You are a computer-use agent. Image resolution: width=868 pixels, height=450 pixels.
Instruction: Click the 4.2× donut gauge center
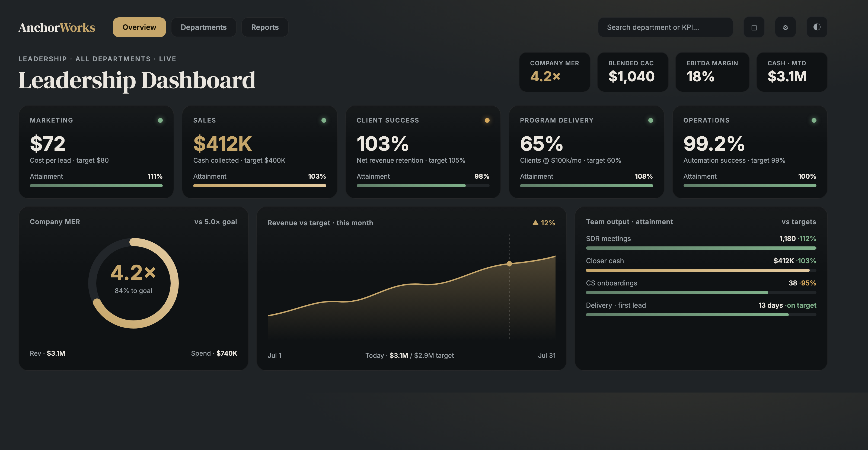(133, 272)
